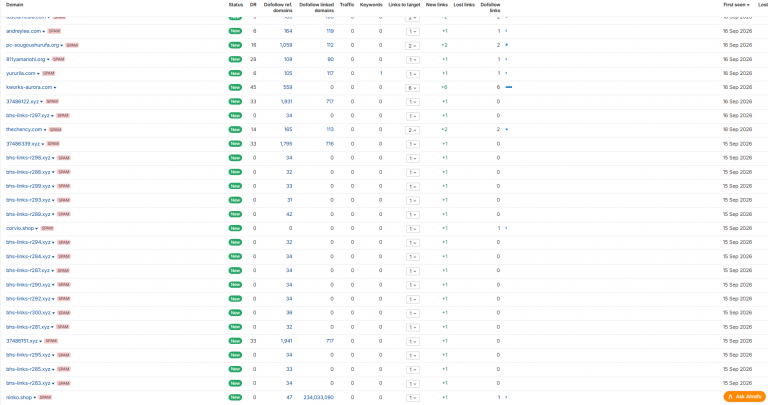Image resolution: width=768 pixels, height=405 pixels.
Task: Click New status badge for andreylee.com
Action: tap(235, 31)
